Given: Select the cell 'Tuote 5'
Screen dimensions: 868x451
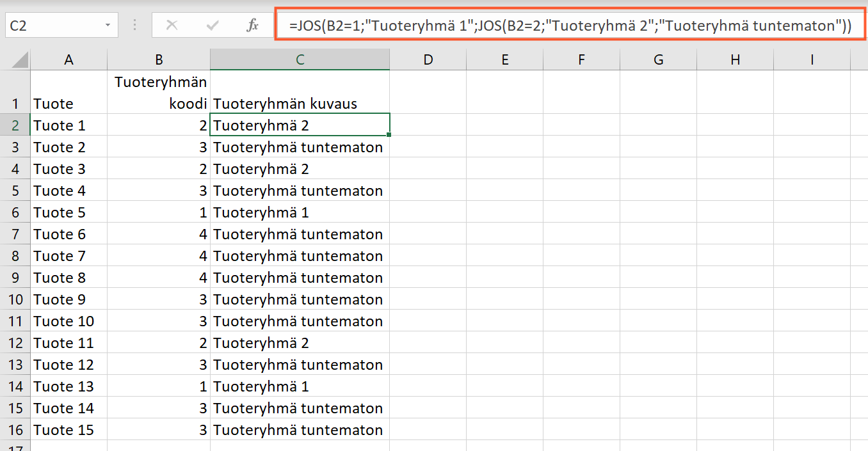Looking at the screenshot, I should coord(69,212).
